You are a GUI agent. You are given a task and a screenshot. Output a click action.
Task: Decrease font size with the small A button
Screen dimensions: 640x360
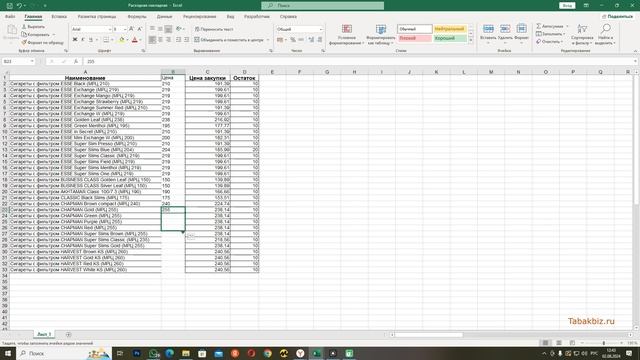point(140,29)
